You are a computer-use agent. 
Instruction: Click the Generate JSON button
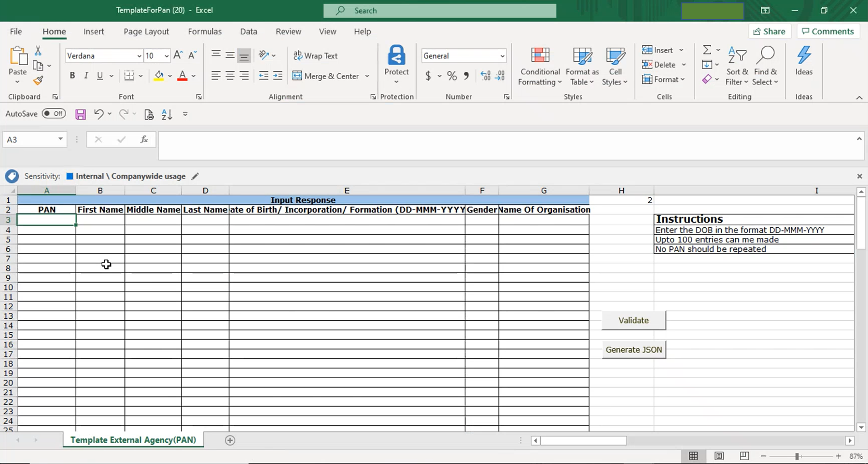[x=633, y=350]
